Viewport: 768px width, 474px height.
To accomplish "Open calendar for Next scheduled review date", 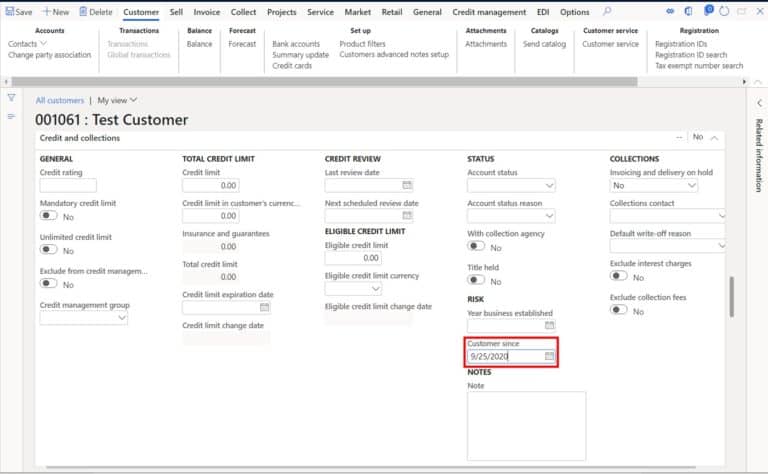I will coord(407,215).
